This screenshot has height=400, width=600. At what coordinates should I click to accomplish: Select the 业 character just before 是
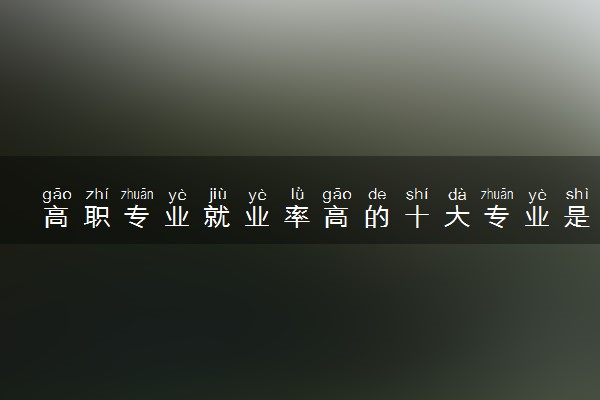(537, 217)
